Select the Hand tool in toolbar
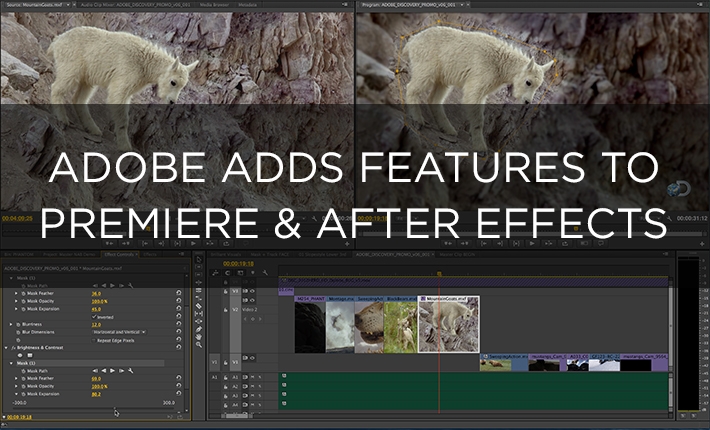710x430 pixels. 198,337
